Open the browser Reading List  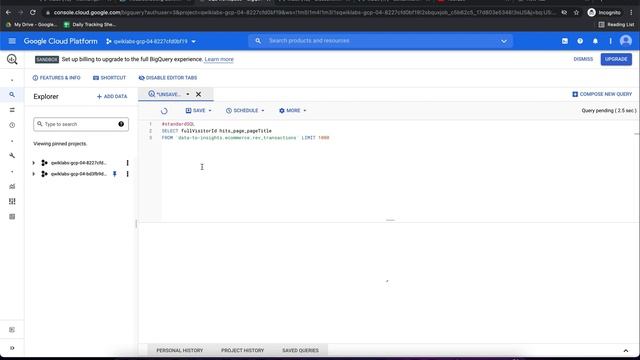coord(616,24)
